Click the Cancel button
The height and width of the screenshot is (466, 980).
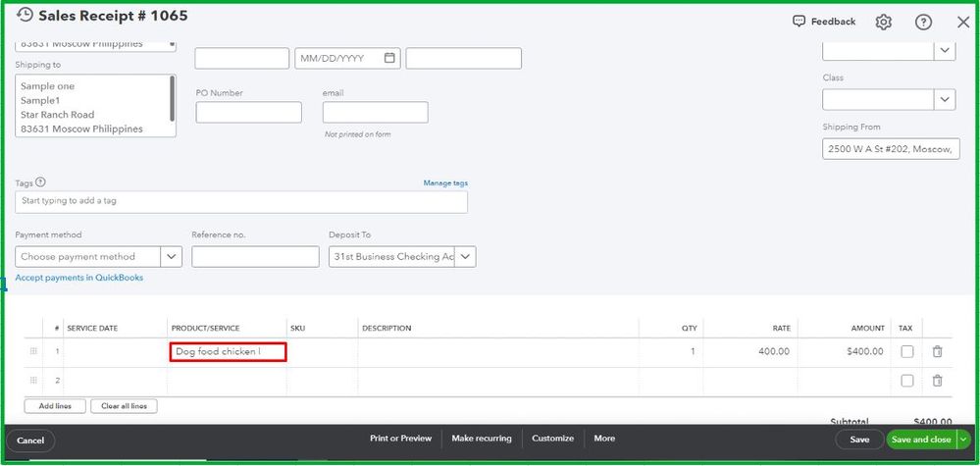point(30,440)
